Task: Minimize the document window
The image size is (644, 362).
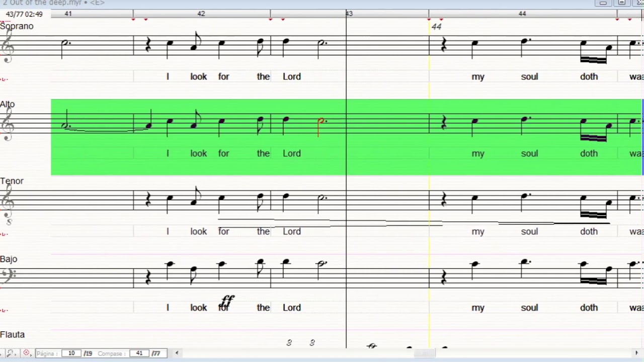Action: point(603,3)
